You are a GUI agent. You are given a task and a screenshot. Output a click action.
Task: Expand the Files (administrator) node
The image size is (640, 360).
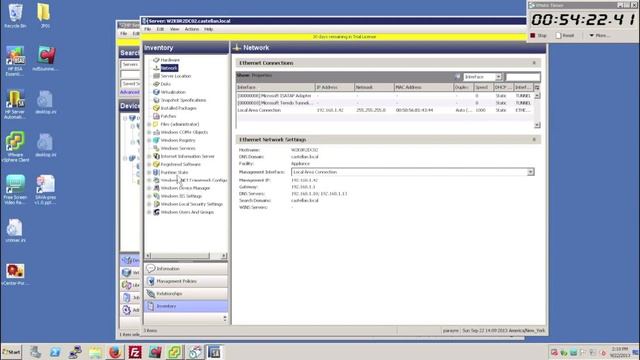pos(149,124)
